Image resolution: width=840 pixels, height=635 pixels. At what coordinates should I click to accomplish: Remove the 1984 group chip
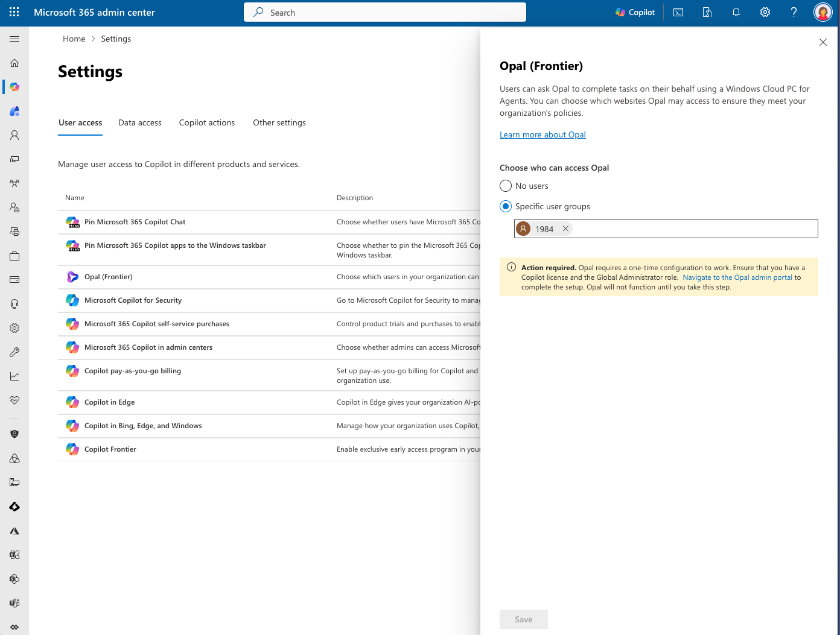(565, 229)
